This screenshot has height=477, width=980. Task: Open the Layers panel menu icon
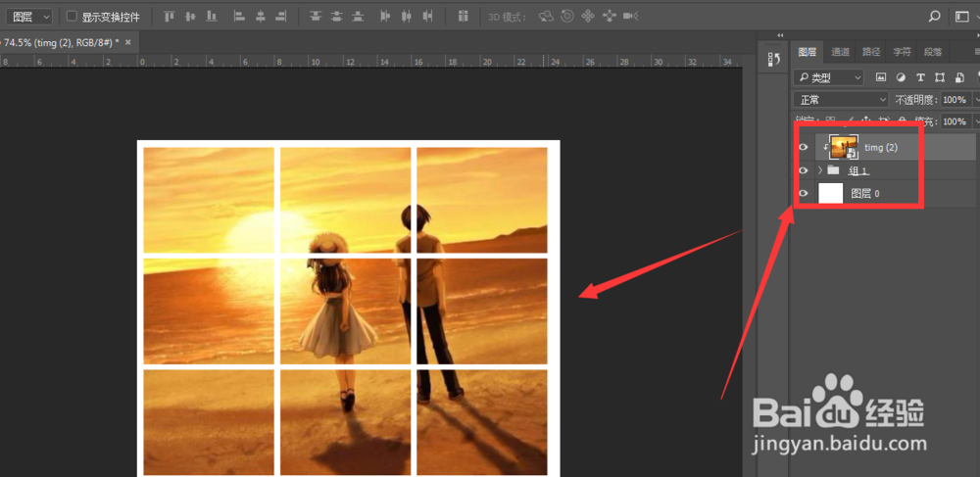[x=976, y=52]
